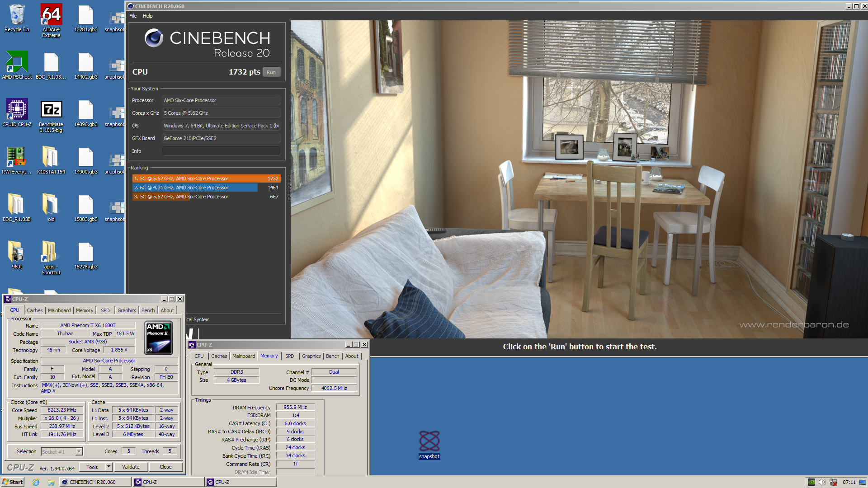This screenshot has width=868, height=488.
Task: Click the Processor field AMD Six-Core Processor in Cinebench
Action: coord(221,100)
